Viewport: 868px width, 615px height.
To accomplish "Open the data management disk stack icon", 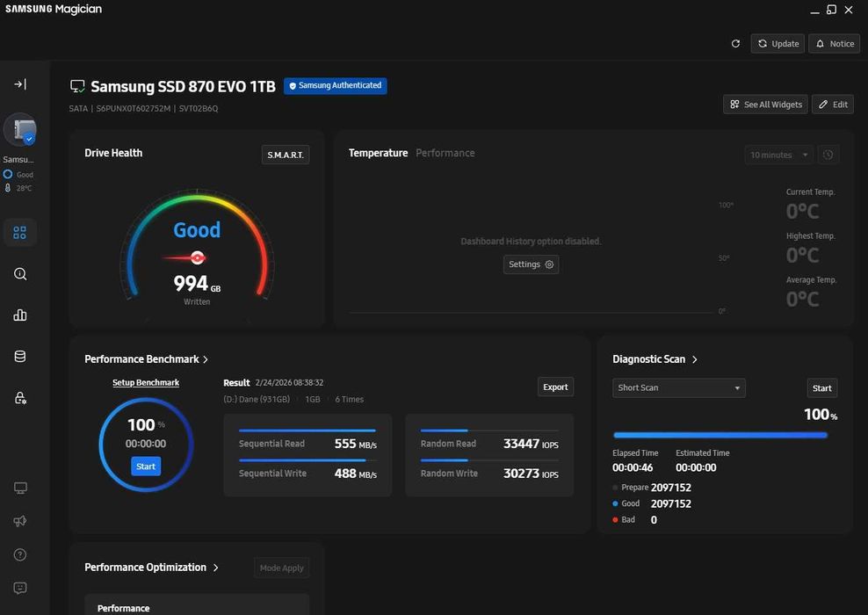I will pyautogui.click(x=20, y=357).
